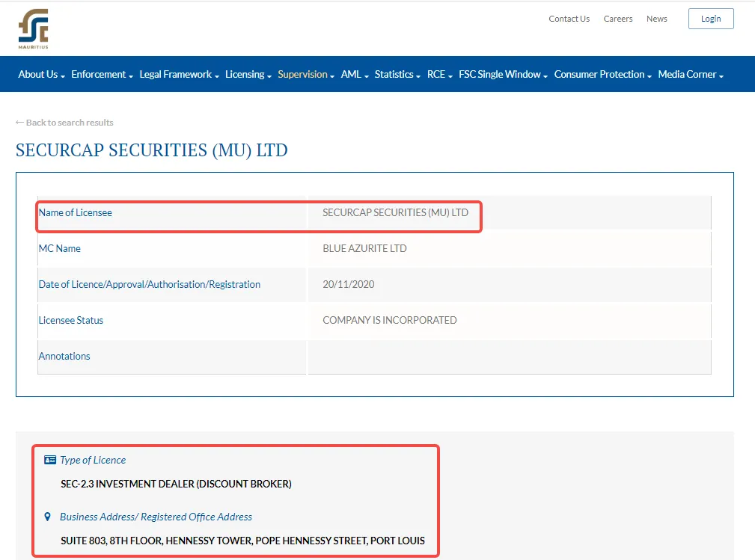
Task: Expand the Supervision menu
Action: point(306,75)
